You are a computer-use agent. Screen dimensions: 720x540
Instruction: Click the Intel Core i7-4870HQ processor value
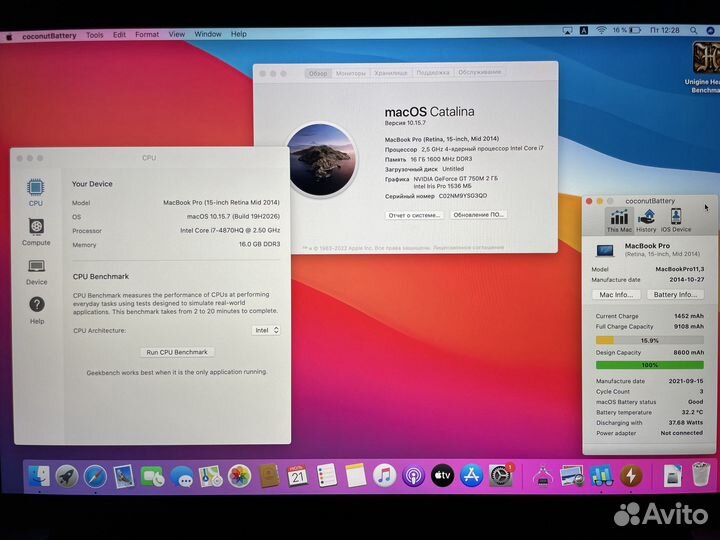(230, 230)
